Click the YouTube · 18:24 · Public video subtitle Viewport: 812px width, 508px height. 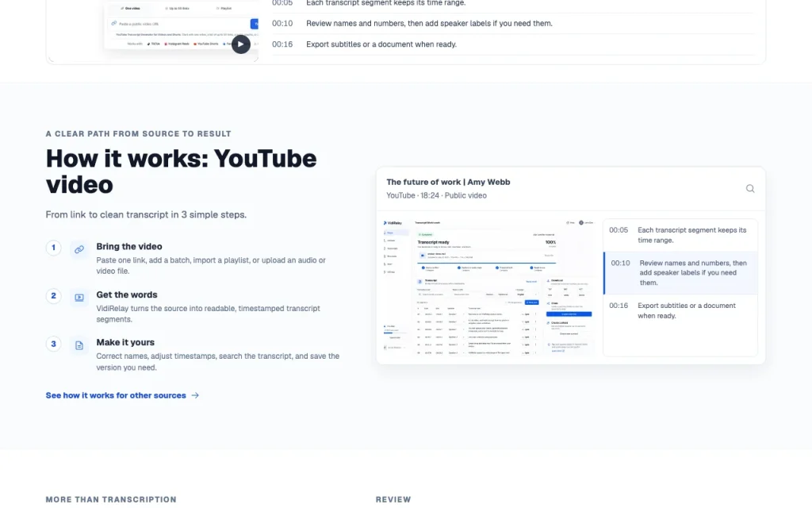point(437,195)
